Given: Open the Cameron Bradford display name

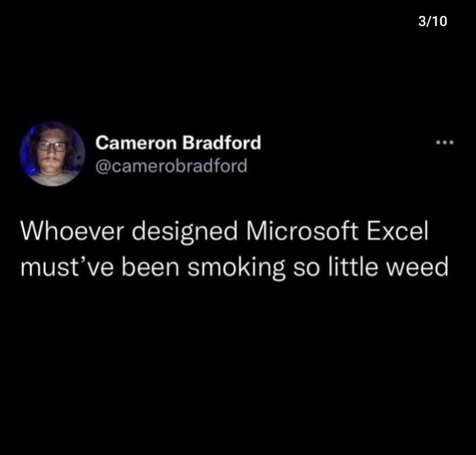Looking at the screenshot, I should pos(178,142).
